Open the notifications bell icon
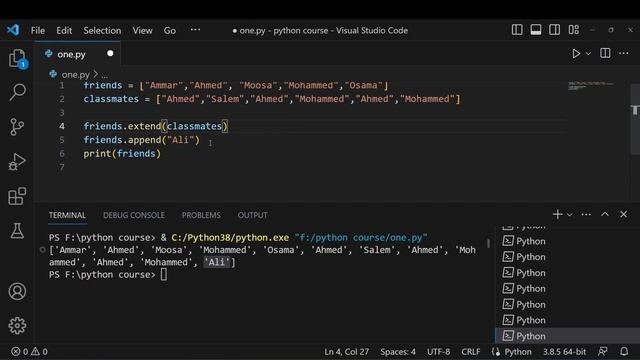 (624, 351)
